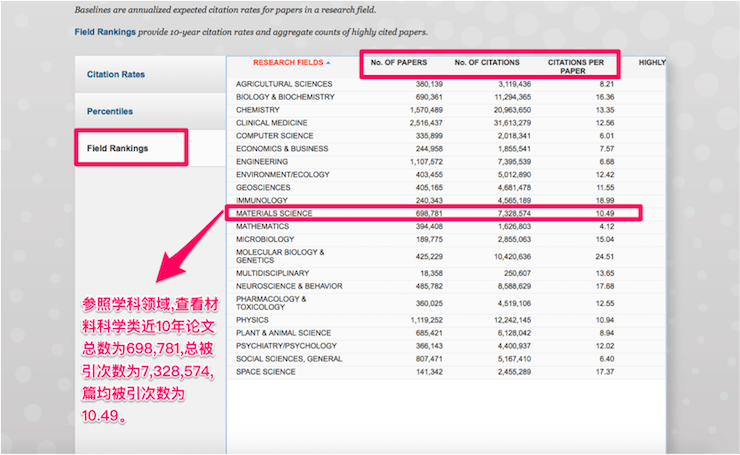740x455 pixels.
Task: Select the Materials Science row
Action: coord(275,213)
